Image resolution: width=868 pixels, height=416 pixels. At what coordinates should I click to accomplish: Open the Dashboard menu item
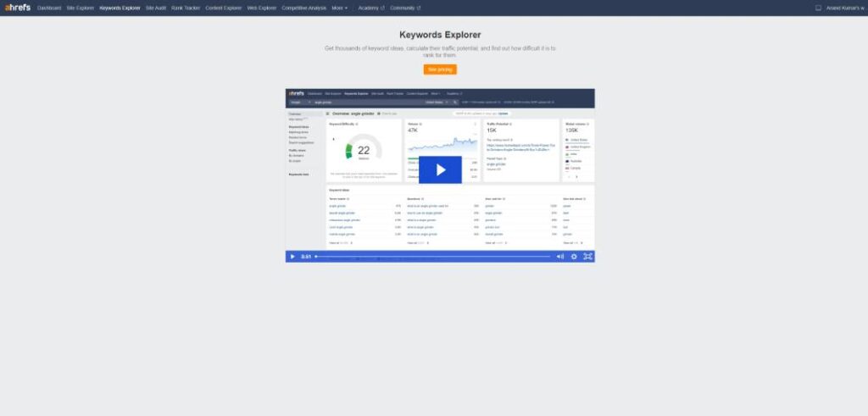coord(49,8)
